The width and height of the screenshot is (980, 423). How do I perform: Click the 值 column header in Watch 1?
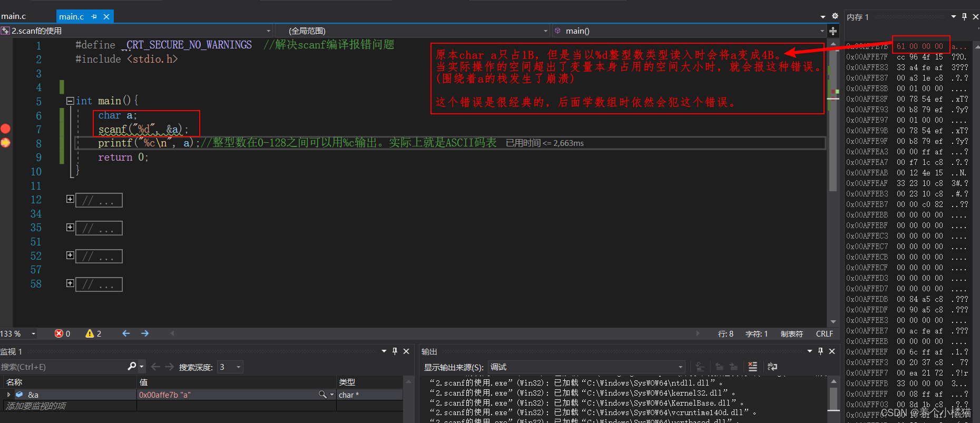pyautogui.click(x=237, y=382)
